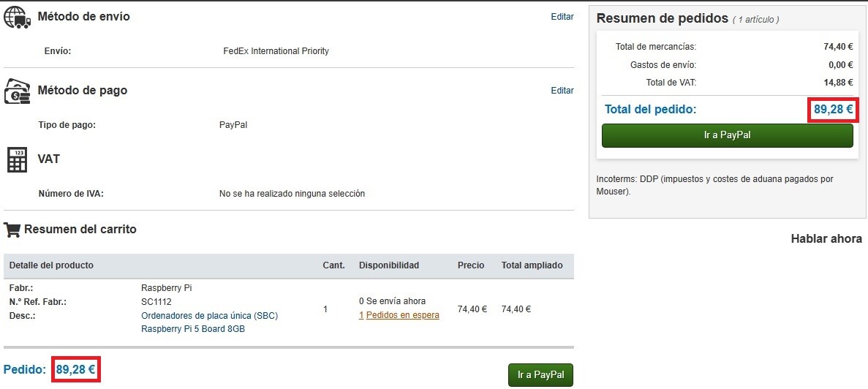Click the Resumen de pedidos heading
The width and height of the screenshot is (868, 389).
662,18
